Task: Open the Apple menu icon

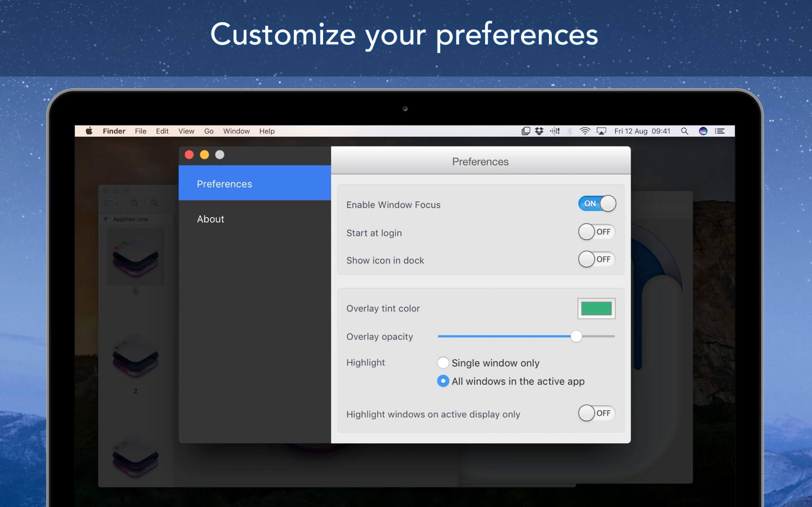Action: click(89, 131)
